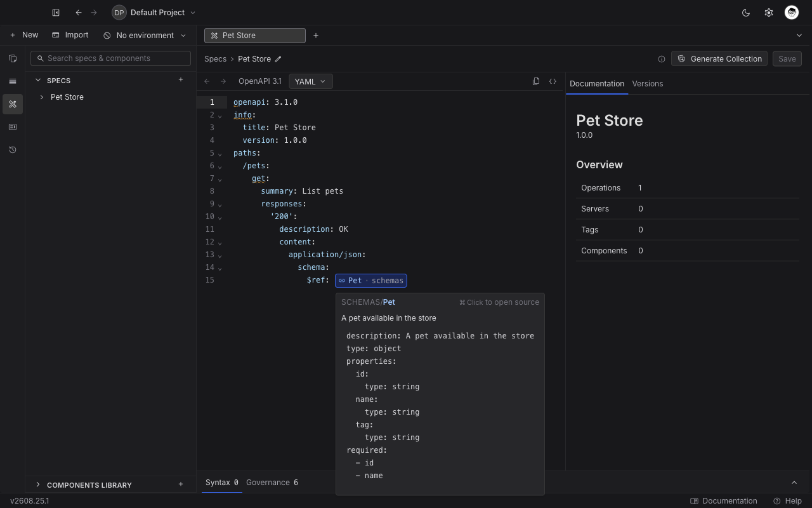Click the Pet · schemas reference chip
The height and width of the screenshot is (508, 812).
coord(371,280)
